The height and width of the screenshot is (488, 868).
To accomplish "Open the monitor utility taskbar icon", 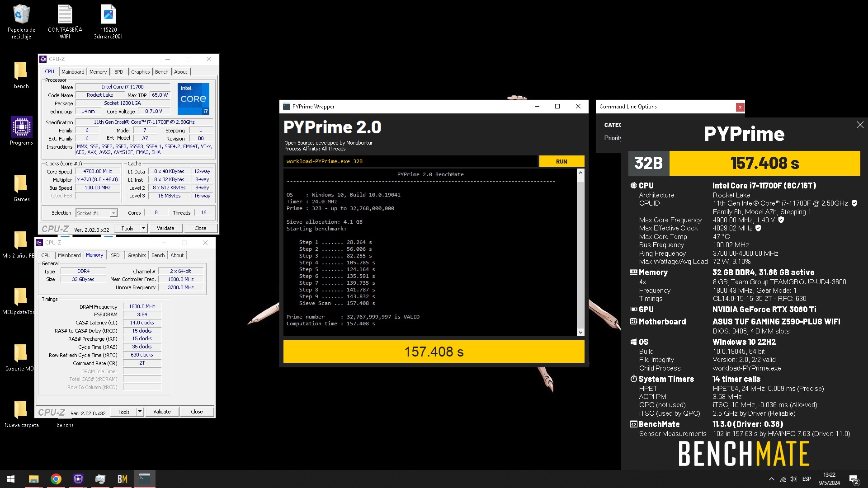I will pos(100,479).
